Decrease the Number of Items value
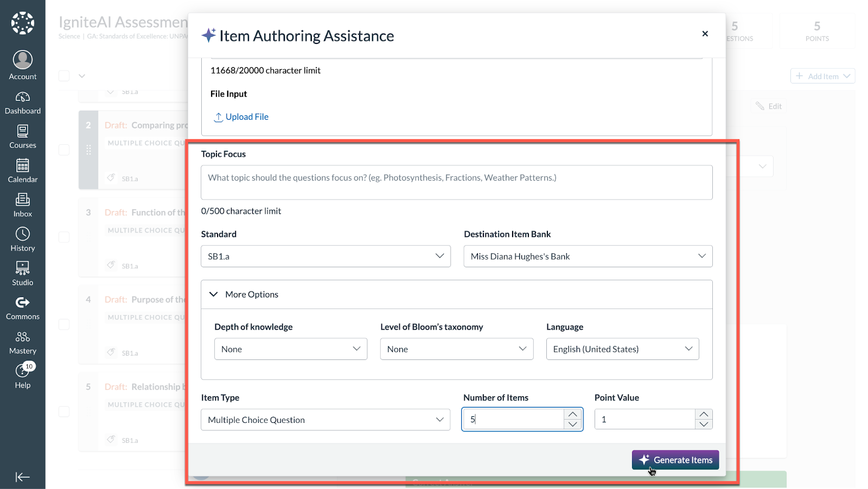The height and width of the screenshot is (489, 868). [573, 424]
